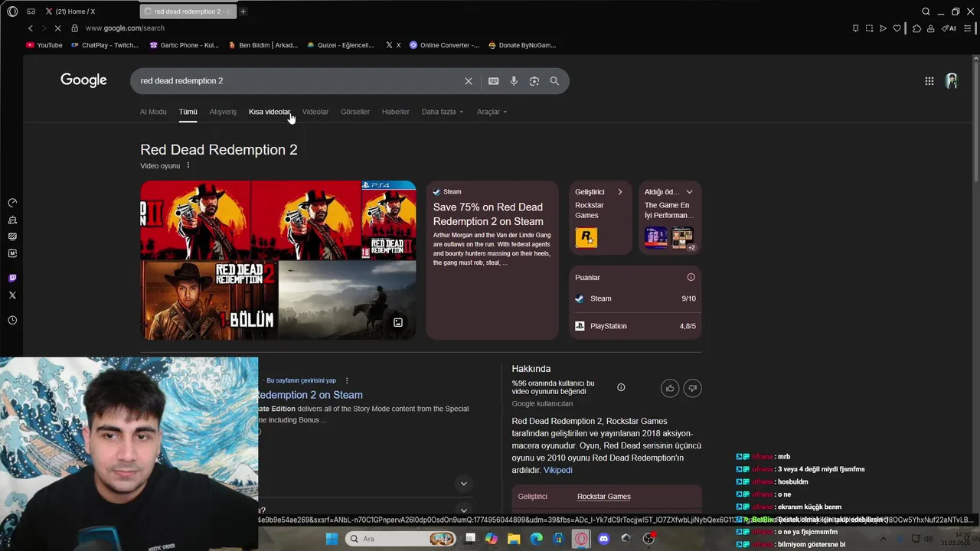
Task: Clear the Google search box with X
Action: tap(469, 81)
